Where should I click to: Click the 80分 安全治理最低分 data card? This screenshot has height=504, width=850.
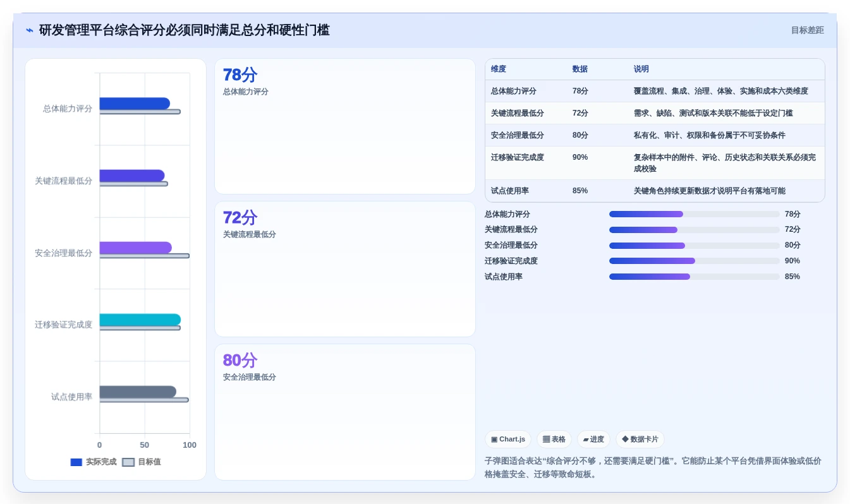click(345, 412)
